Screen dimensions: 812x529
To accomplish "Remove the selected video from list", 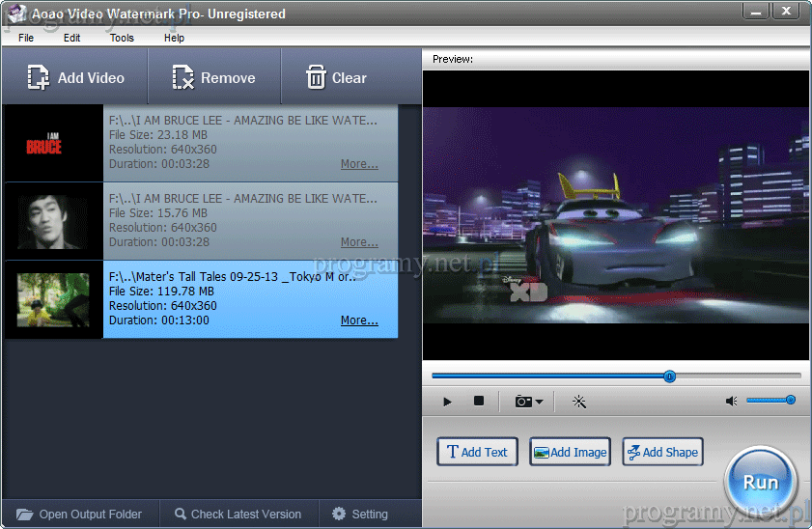I will coord(213,78).
